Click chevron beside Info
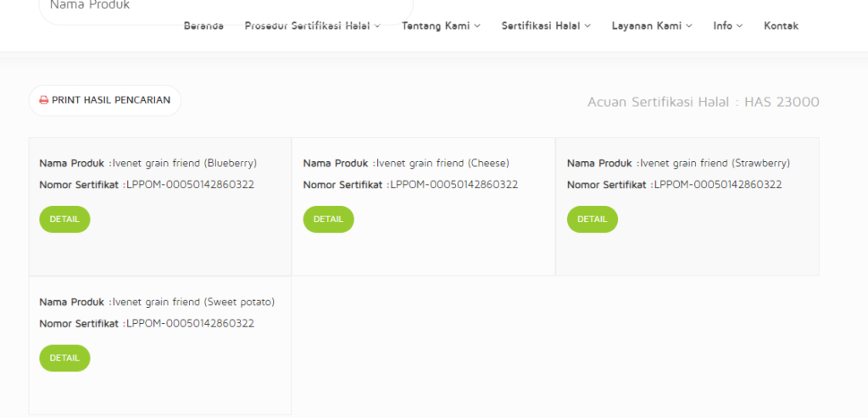 [x=739, y=26]
